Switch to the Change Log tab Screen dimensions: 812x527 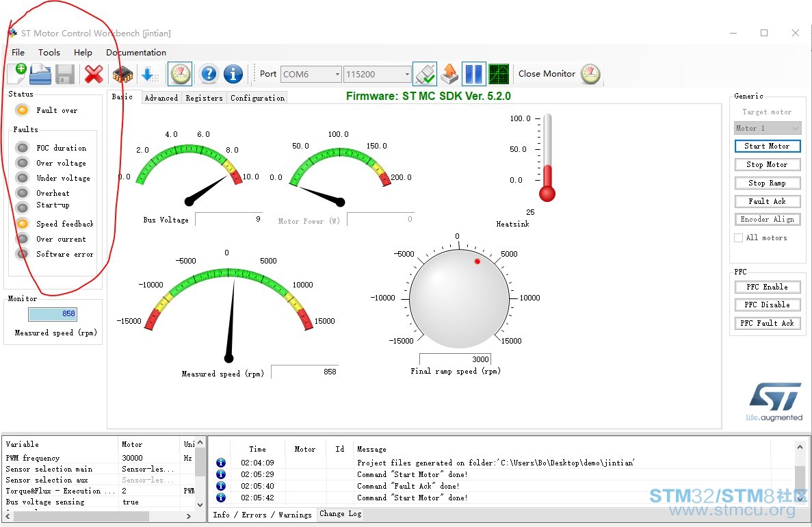[340, 513]
